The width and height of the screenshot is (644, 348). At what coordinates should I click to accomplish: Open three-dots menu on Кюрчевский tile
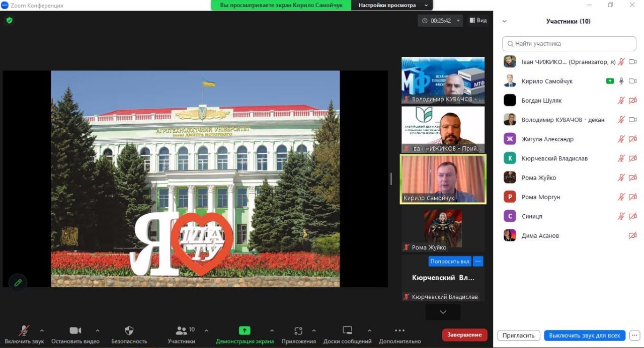[x=478, y=262]
